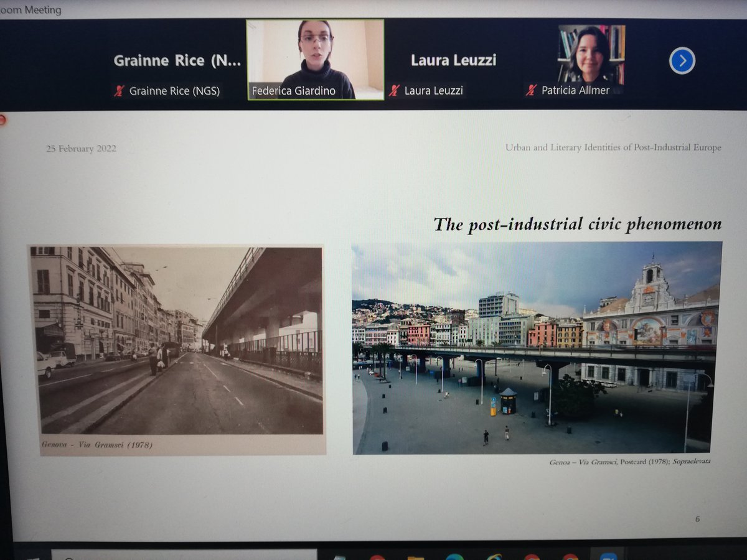Click the slide date 25 February 2022
The image size is (747, 560).
tap(81, 149)
